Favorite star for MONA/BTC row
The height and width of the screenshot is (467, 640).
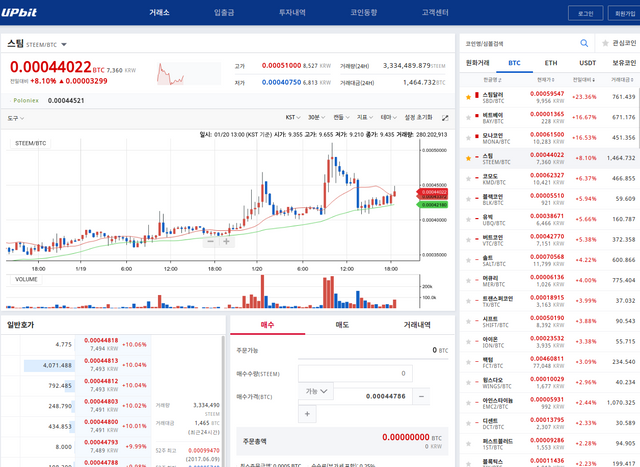[x=468, y=138]
